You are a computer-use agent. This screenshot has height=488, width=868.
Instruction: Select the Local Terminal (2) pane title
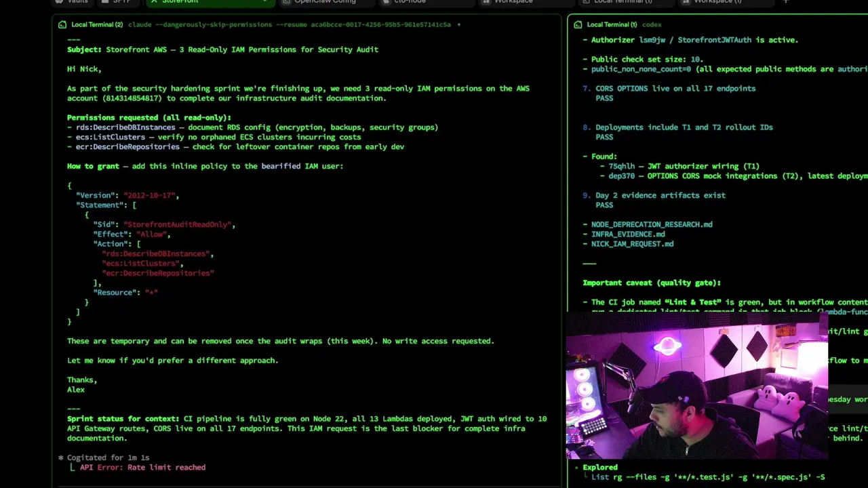click(x=97, y=24)
